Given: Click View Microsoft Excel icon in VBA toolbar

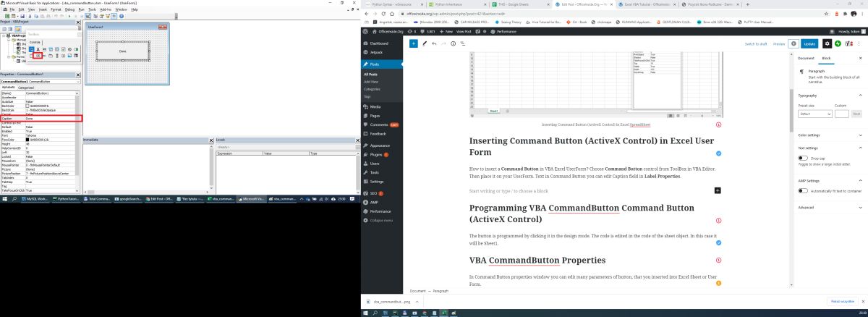Looking at the screenshot, I should (x=7, y=16).
